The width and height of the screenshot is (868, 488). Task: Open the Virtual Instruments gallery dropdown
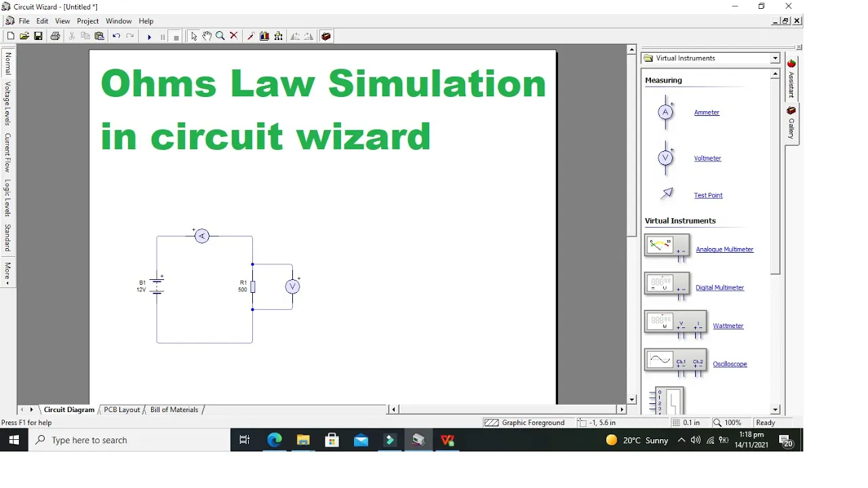(x=775, y=58)
